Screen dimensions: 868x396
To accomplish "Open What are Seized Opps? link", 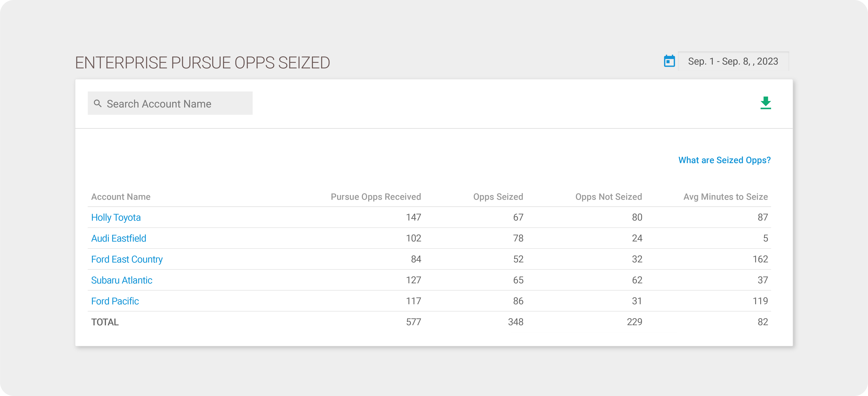I will (724, 160).
